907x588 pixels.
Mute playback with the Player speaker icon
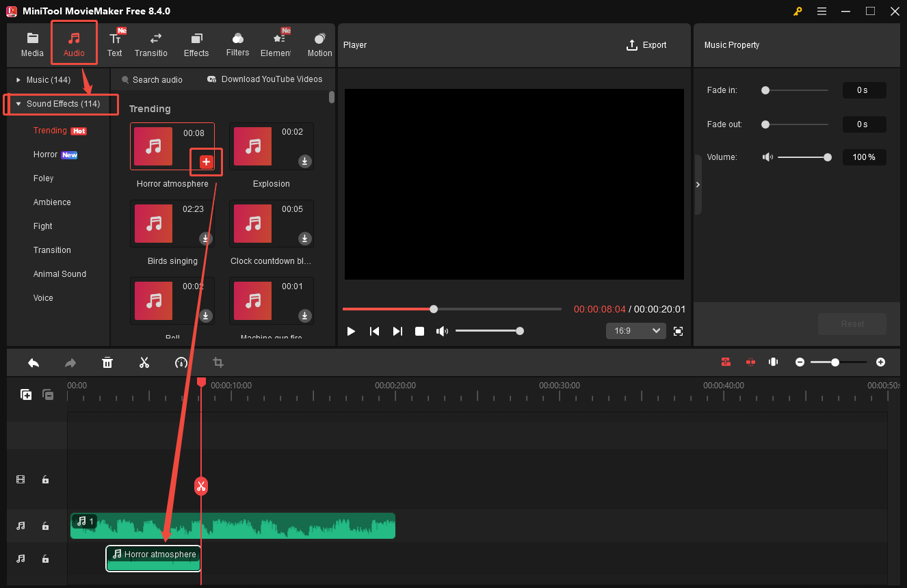pos(442,331)
